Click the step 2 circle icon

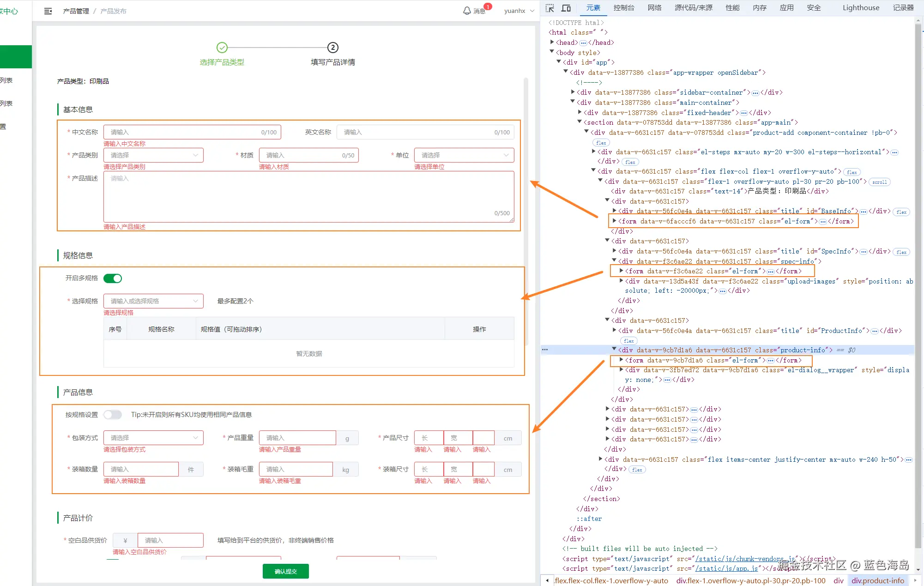point(332,48)
